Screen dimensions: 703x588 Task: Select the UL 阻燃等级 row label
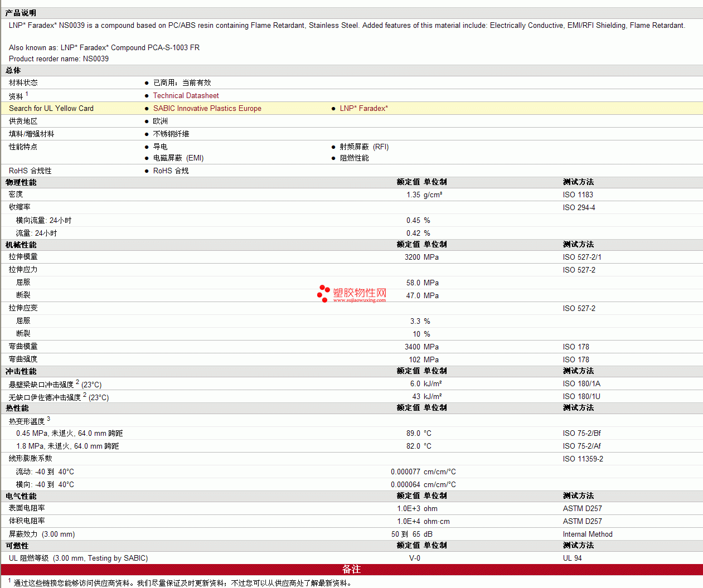click(78, 558)
